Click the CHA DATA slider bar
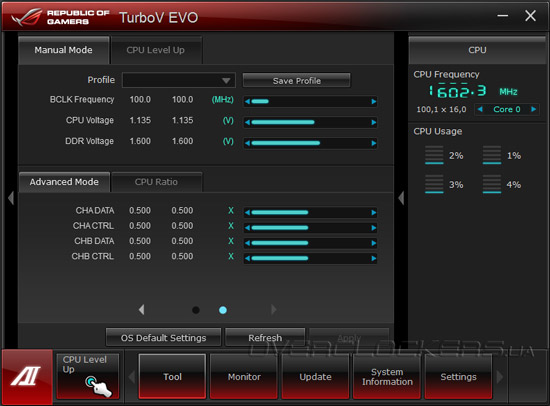Viewport: 550px width, 406px height. tap(310, 212)
